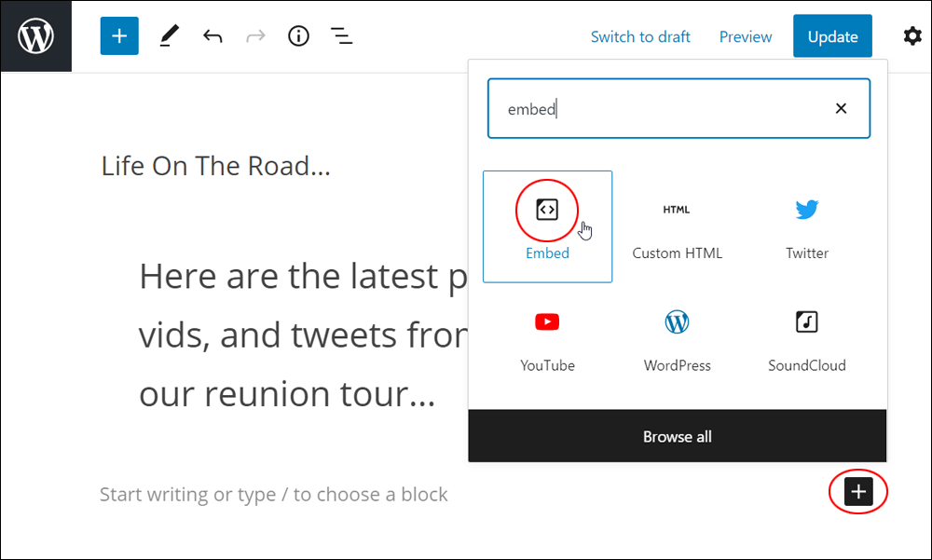Screen dimensions: 932x560
Task: Click the Start writing placeholder block
Action: tap(273, 494)
